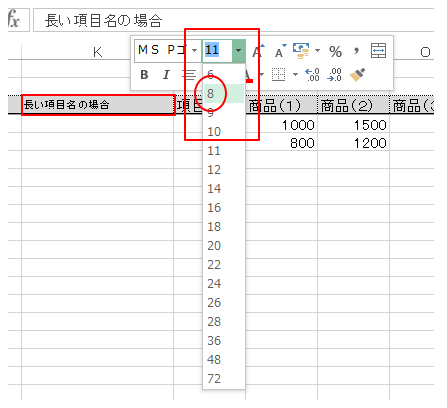Image resolution: width=447 pixels, height=408 pixels.
Task: Select the cell containing 1500
Action: coord(353,125)
